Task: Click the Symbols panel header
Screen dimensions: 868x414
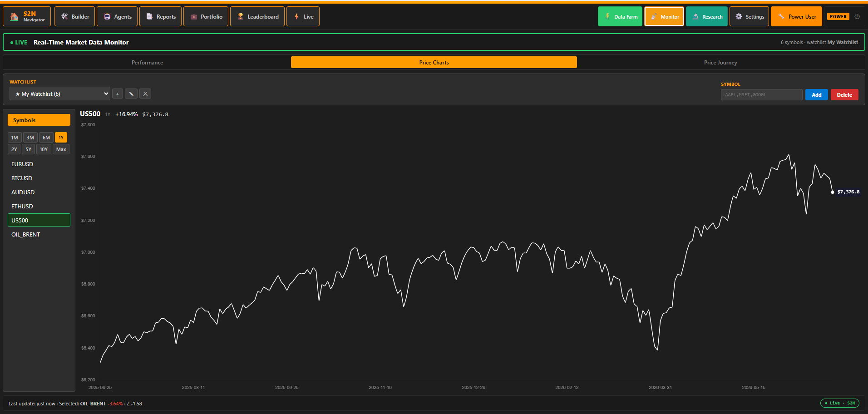Action: 39,120
